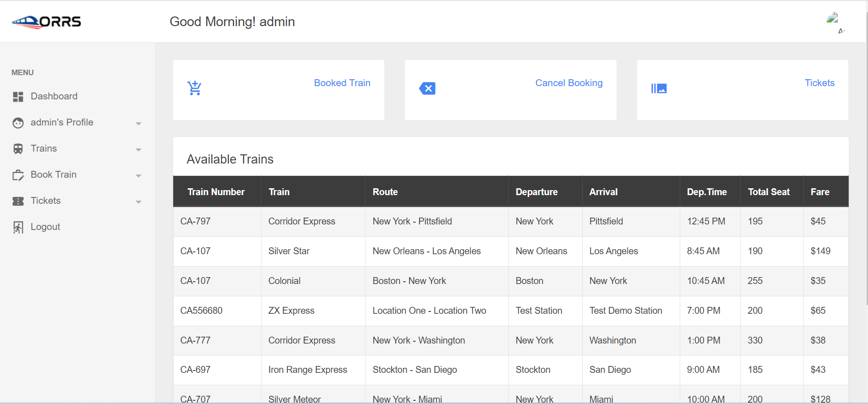Click the Tickets card image-library icon
This screenshot has height=404, width=868.
659,88
